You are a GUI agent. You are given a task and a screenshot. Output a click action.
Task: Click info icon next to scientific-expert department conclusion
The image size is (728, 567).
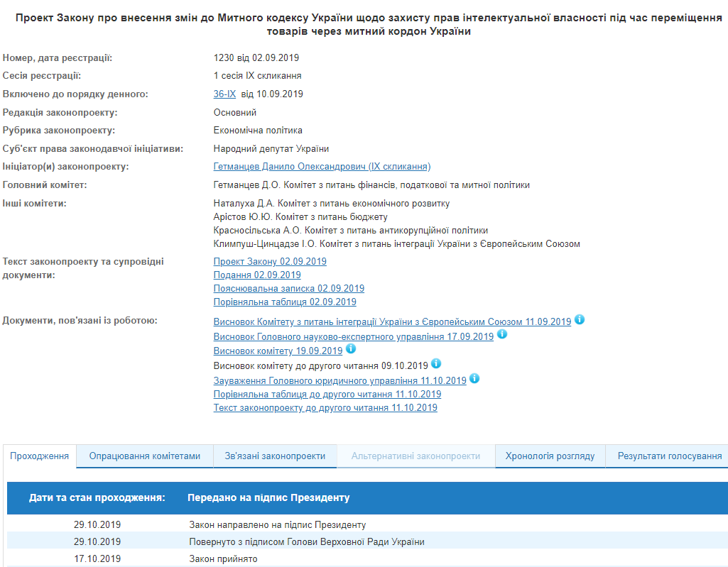click(x=502, y=334)
